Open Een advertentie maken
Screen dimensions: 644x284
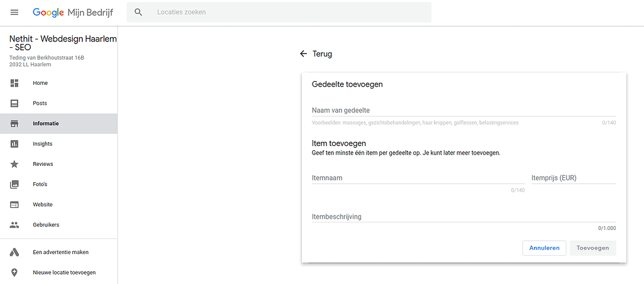point(58,253)
